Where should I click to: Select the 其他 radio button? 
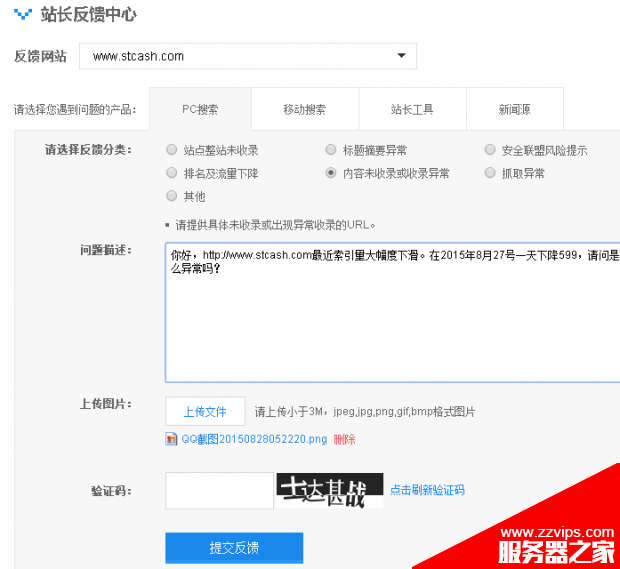click(x=172, y=196)
